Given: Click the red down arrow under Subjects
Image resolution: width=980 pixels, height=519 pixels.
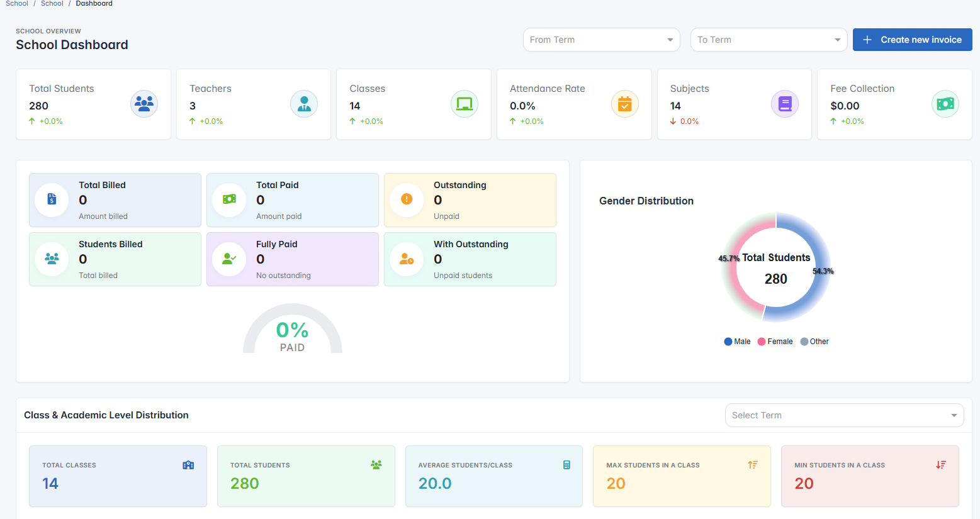Looking at the screenshot, I should coord(673,121).
